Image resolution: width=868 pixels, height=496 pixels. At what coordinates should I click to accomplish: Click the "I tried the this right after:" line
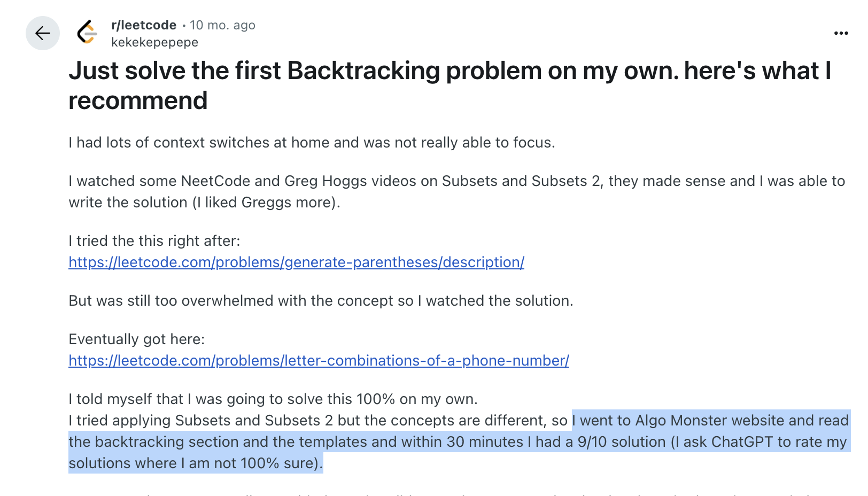click(154, 241)
